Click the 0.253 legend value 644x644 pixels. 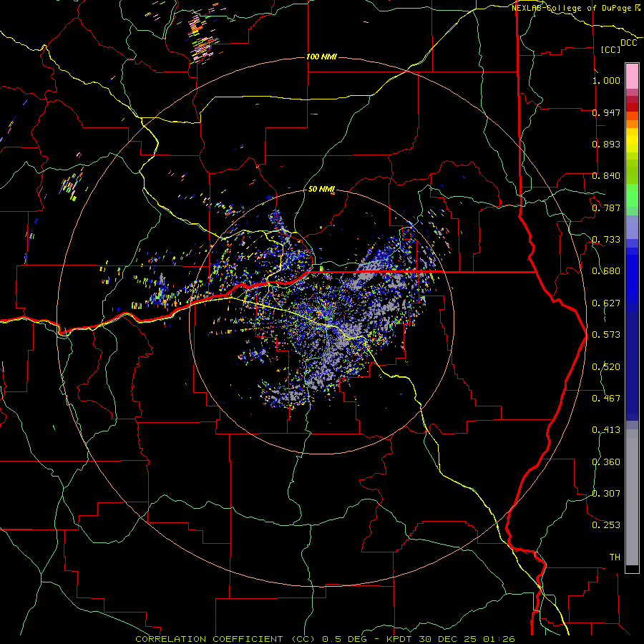pos(606,525)
